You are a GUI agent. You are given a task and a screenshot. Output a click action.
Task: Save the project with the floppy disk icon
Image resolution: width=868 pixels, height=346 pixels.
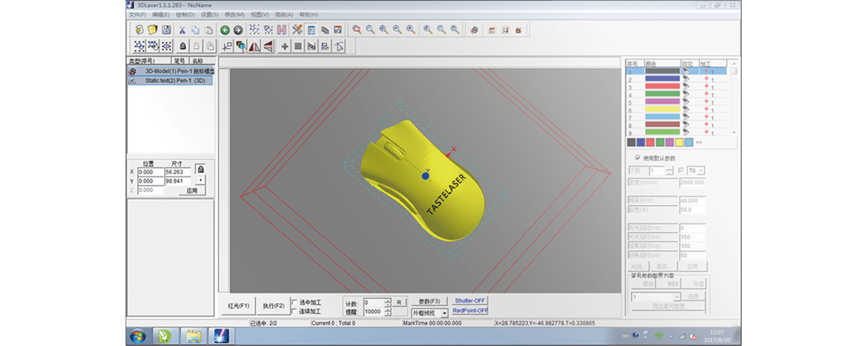[x=166, y=30]
